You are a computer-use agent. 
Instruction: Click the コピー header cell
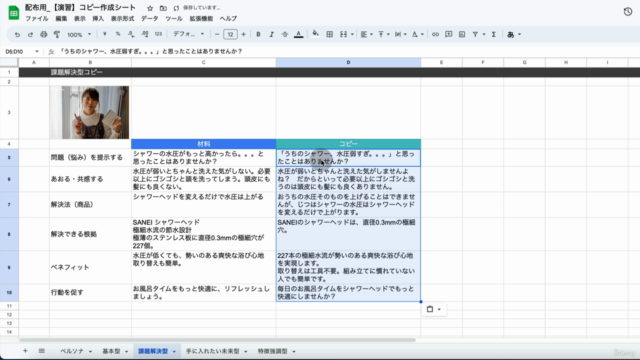(x=348, y=144)
